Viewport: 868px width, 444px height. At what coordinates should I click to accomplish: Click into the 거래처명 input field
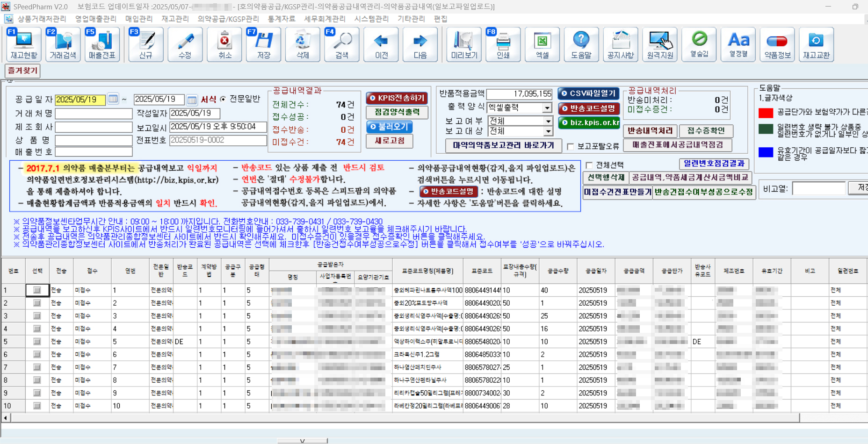coord(94,114)
